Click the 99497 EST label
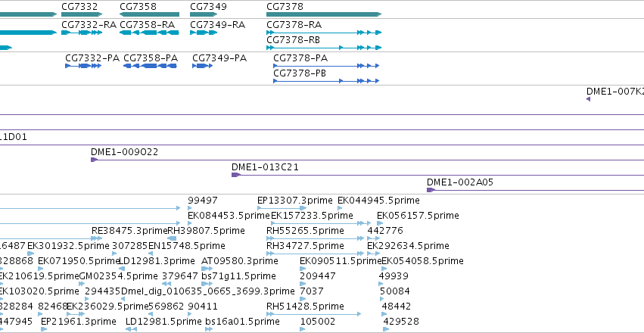644x333 pixels. click(203, 201)
